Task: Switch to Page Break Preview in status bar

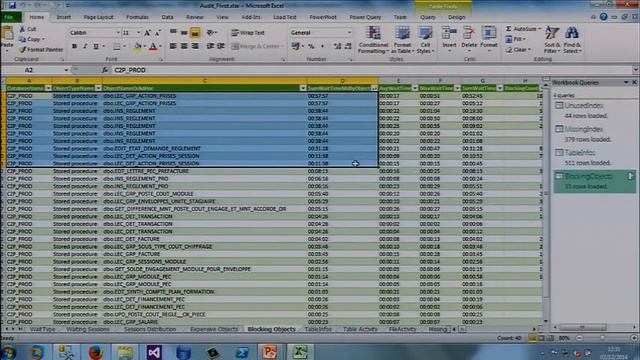Action: pyautogui.click(x=550, y=338)
